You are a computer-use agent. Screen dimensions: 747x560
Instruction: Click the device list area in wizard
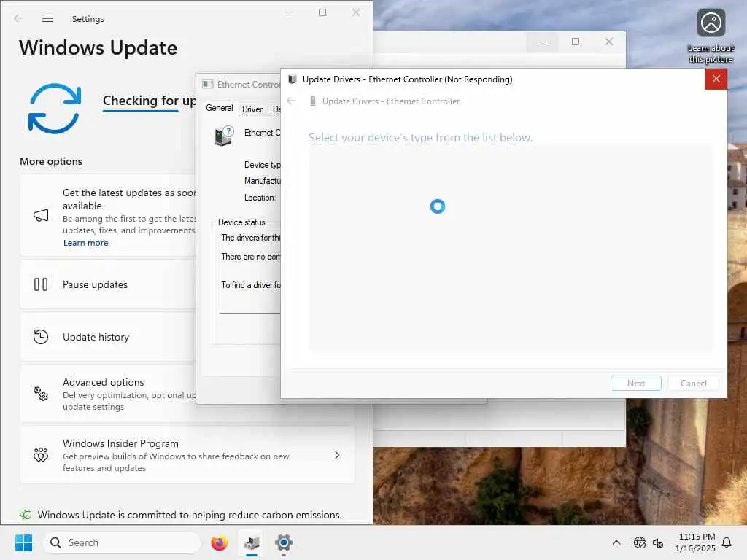[x=511, y=248]
